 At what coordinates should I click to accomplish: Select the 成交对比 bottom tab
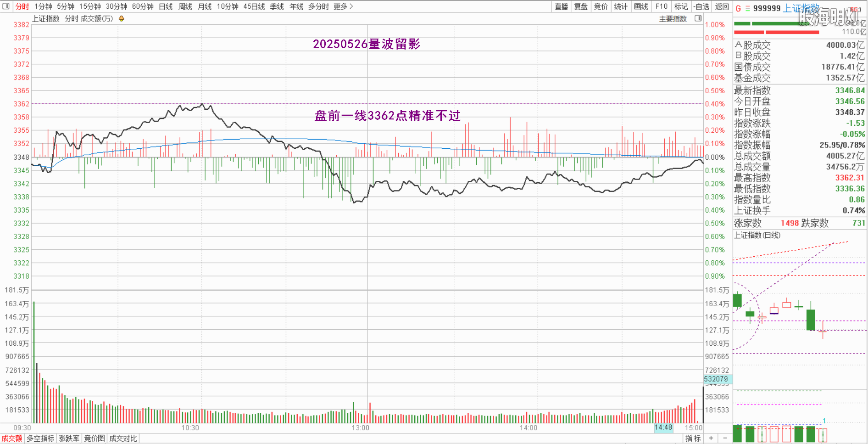(x=123, y=438)
